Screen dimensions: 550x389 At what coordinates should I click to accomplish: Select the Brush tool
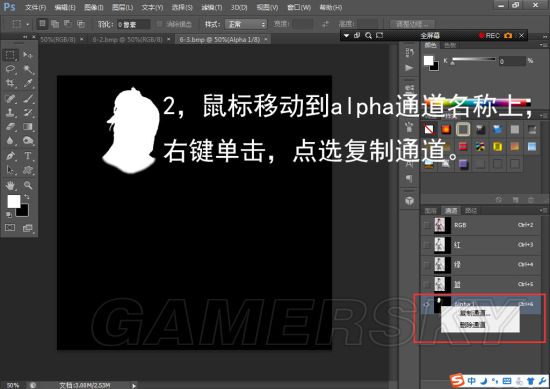coord(28,99)
